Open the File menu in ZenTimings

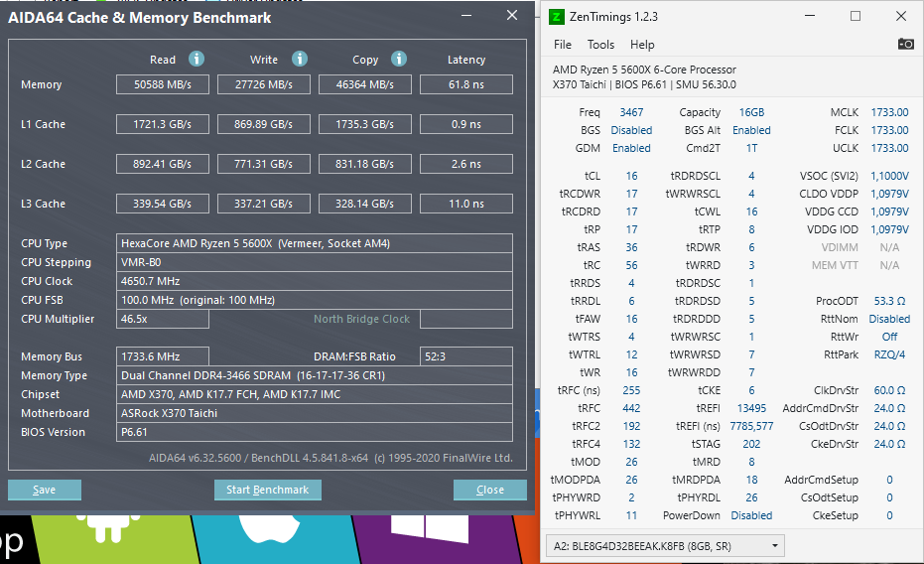tap(562, 45)
